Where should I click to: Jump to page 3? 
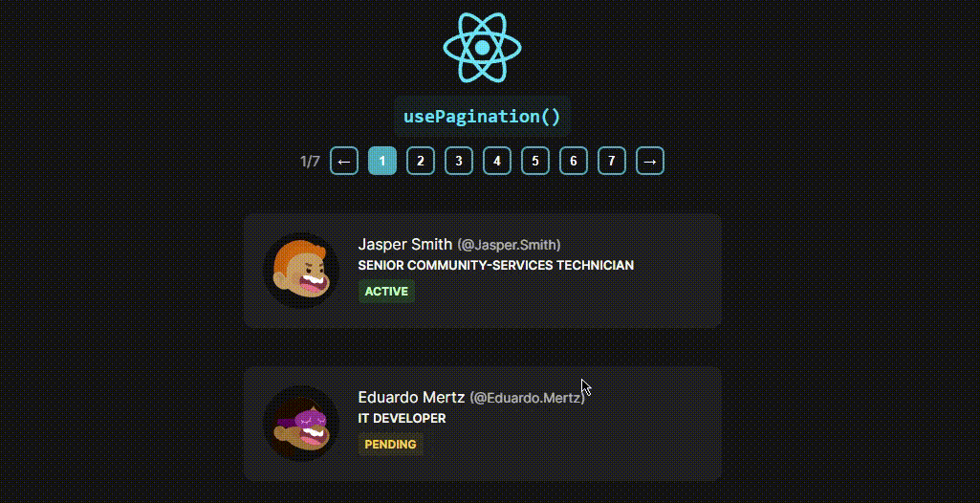[459, 162]
